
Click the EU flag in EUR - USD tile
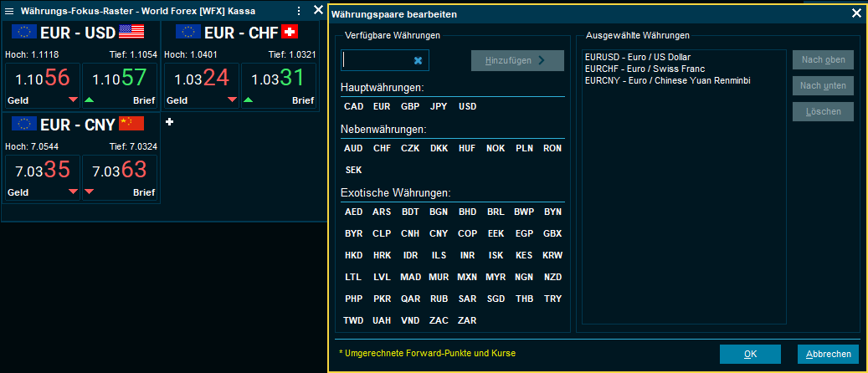pos(23,32)
